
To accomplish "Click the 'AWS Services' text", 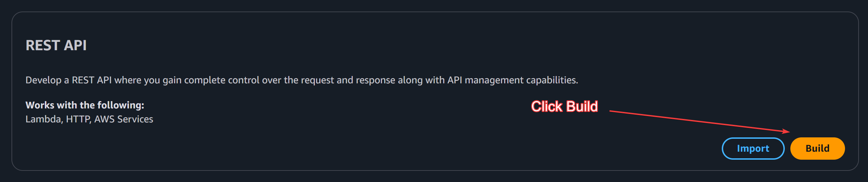I will pos(124,119).
